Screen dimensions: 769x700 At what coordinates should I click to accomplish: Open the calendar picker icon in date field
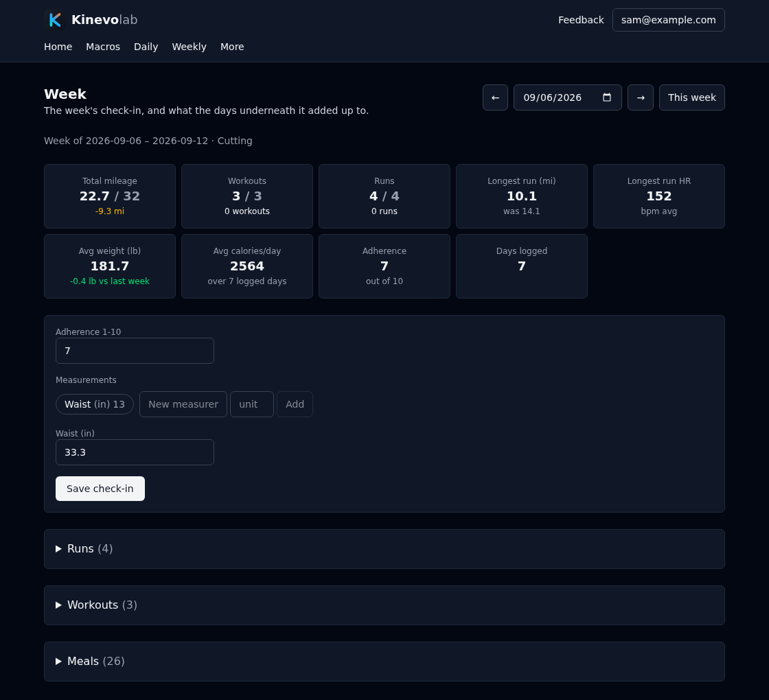coord(607,97)
